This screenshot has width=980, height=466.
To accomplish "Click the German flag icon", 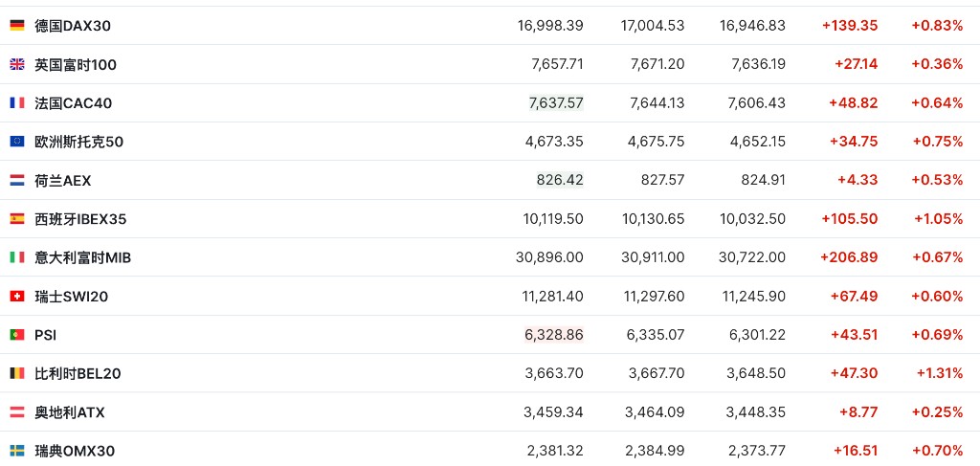I will 17,26.
